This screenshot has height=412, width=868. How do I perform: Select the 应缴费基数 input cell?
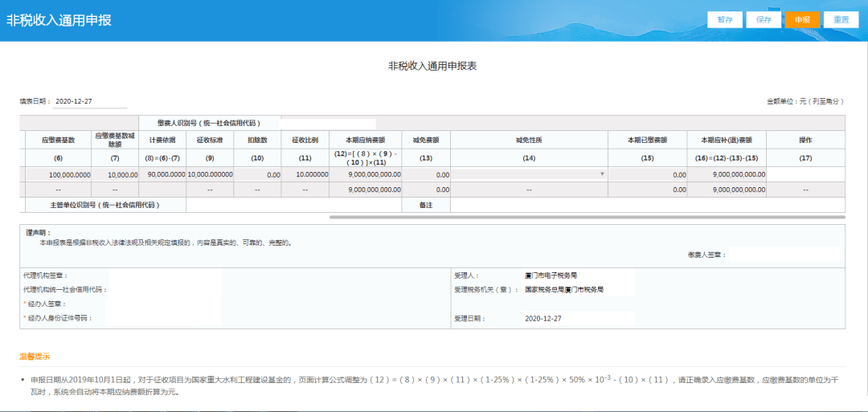click(58, 174)
